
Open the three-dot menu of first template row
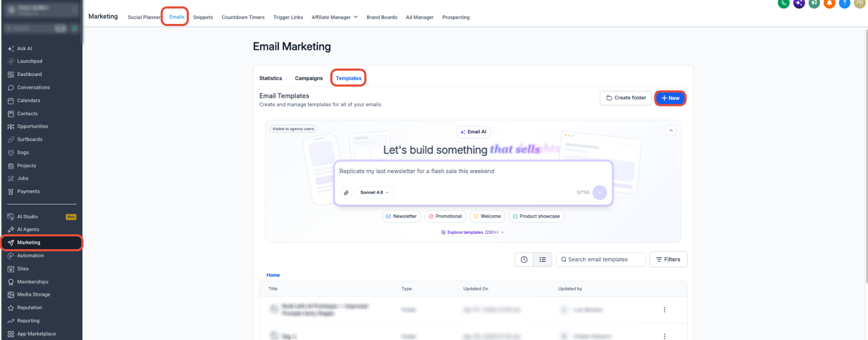pos(664,310)
